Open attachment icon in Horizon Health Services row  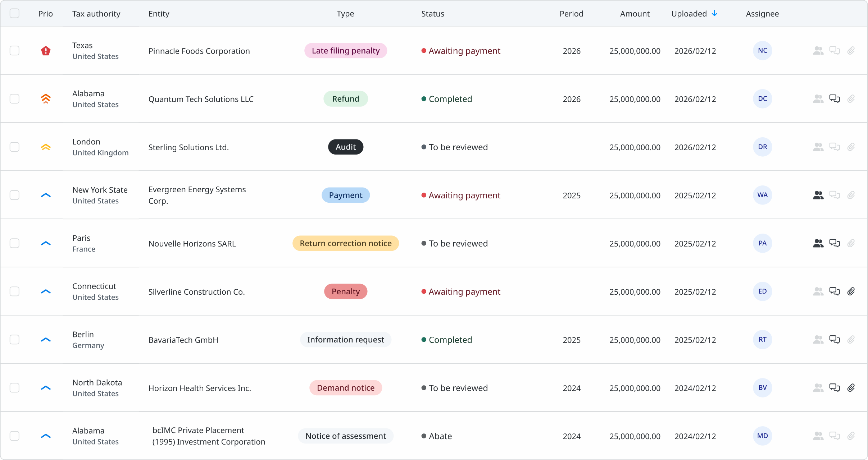click(x=851, y=388)
